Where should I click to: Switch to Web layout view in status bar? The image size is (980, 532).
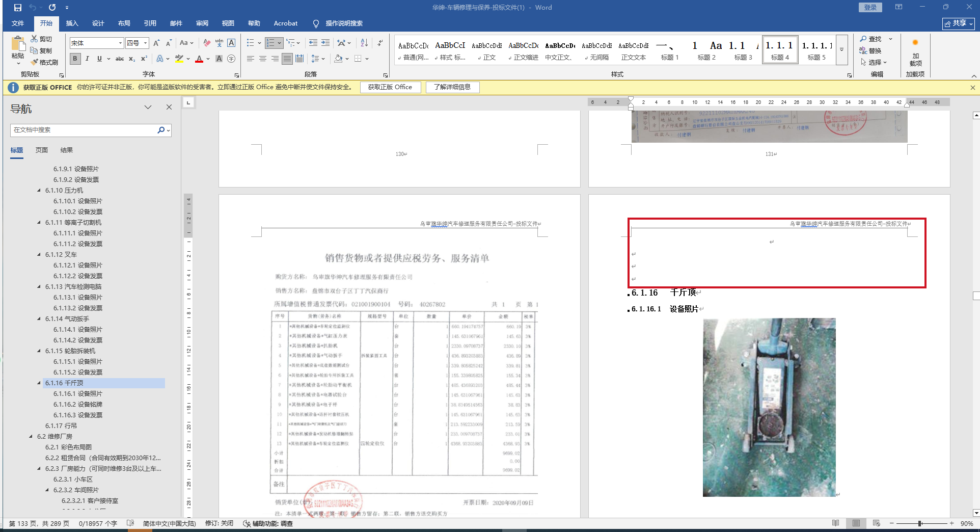click(x=876, y=523)
